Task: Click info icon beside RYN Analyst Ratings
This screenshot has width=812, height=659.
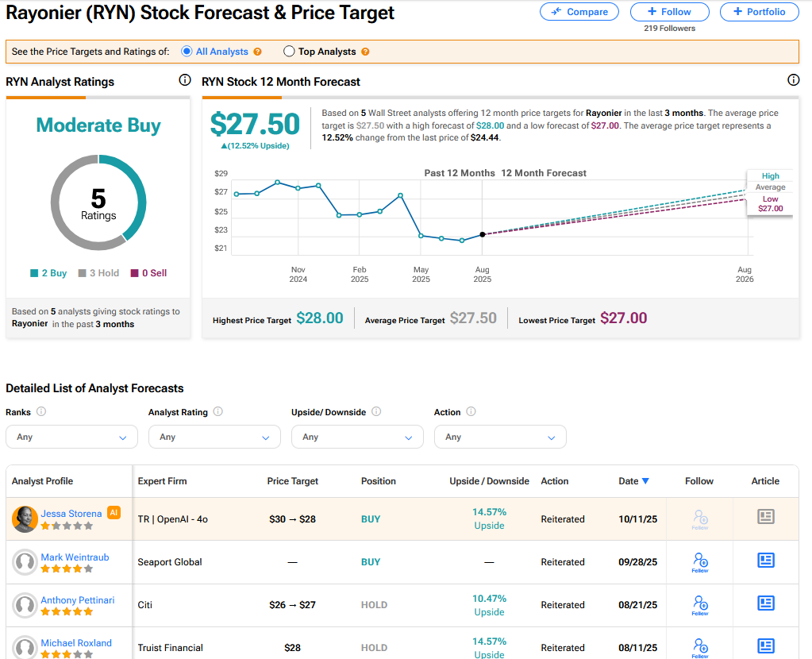Action: point(185,80)
